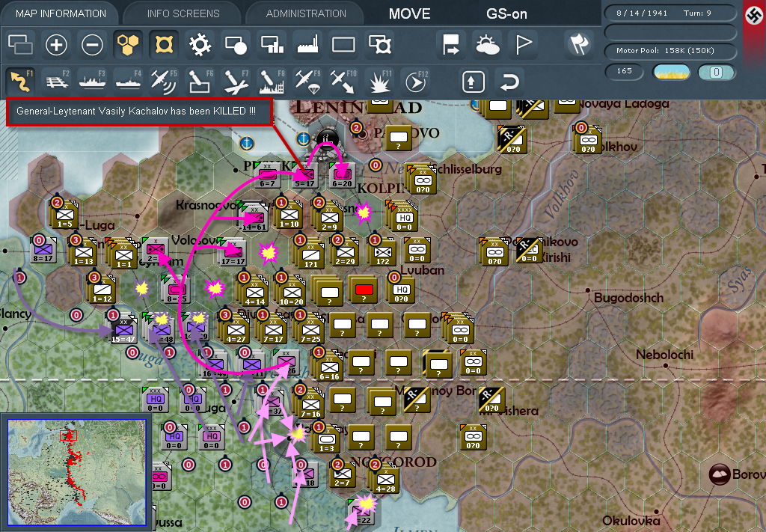This screenshot has height=532, width=766.
Task: Select the Soviet counter labeled 4=27
Action: click(x=236, y=329)
